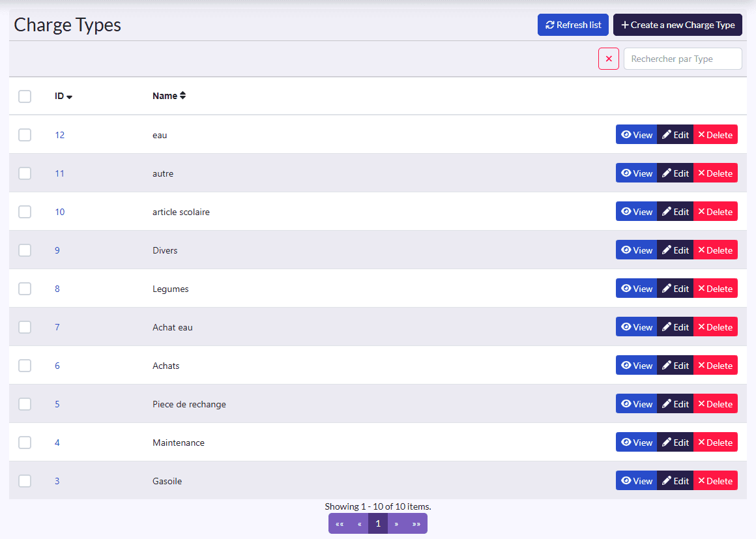Clear the search with red X button
This screenshot has width=756, height=539.
tap(609, 59)
